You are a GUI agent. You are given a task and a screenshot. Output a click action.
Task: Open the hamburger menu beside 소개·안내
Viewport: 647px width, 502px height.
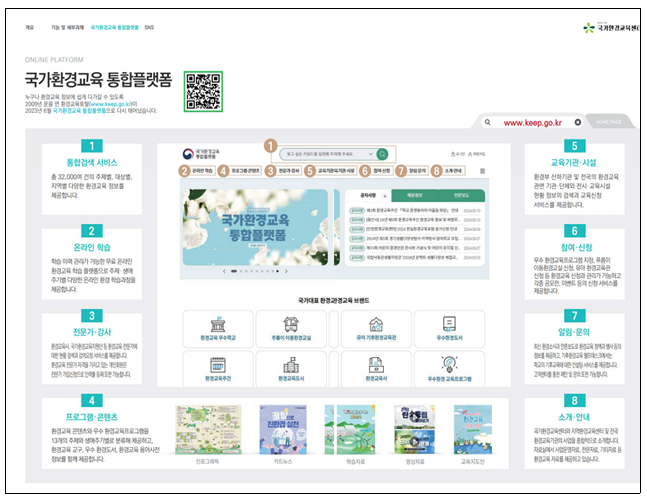point(481,171)
